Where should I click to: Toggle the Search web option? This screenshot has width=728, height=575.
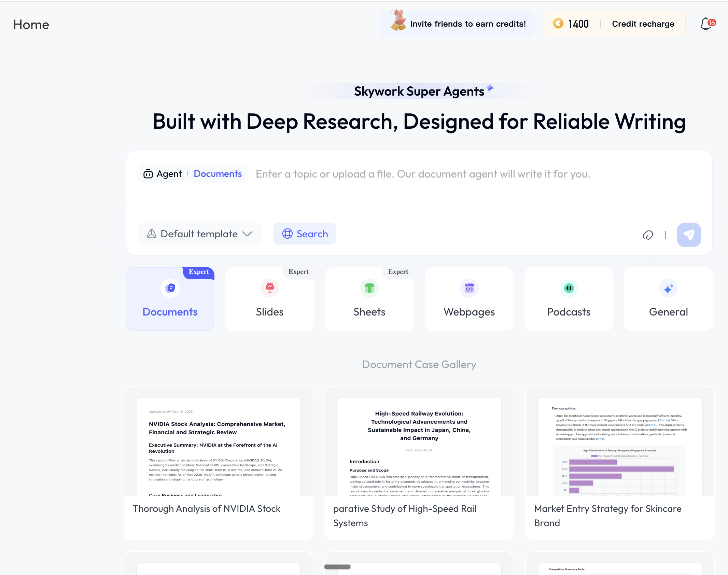[305, 234]
